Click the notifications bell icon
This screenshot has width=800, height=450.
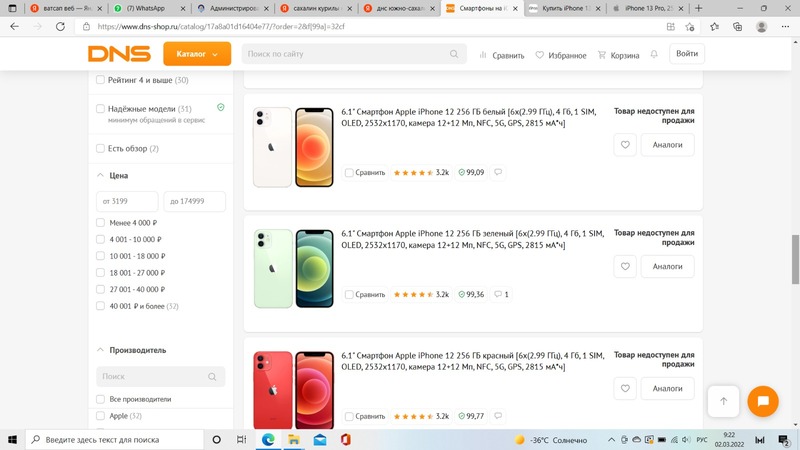654,54
